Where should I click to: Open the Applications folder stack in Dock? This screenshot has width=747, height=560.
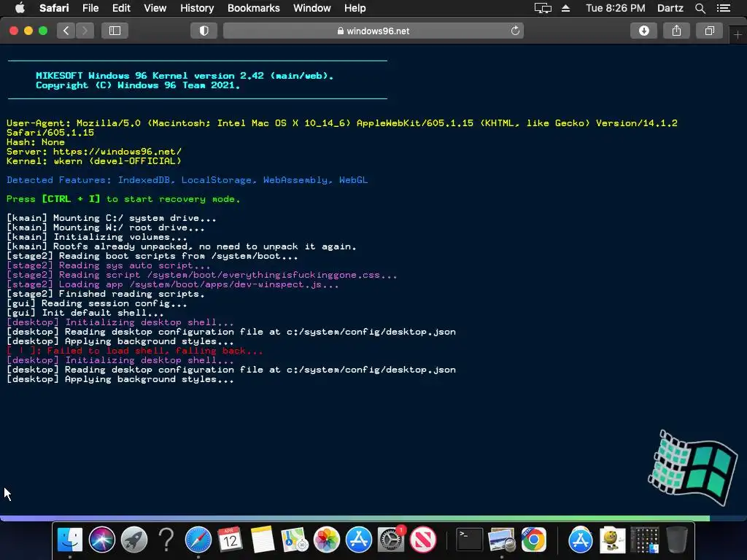580,540
